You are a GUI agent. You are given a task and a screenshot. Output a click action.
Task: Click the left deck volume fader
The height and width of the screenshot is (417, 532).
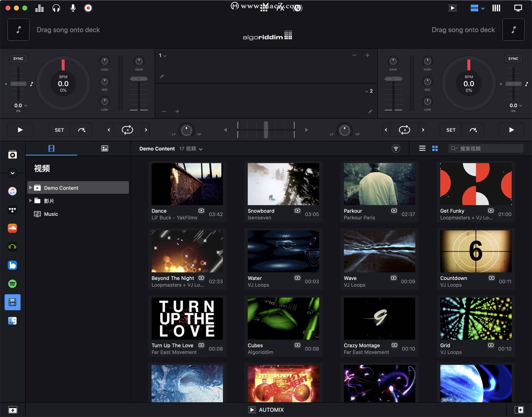point(139,79)
